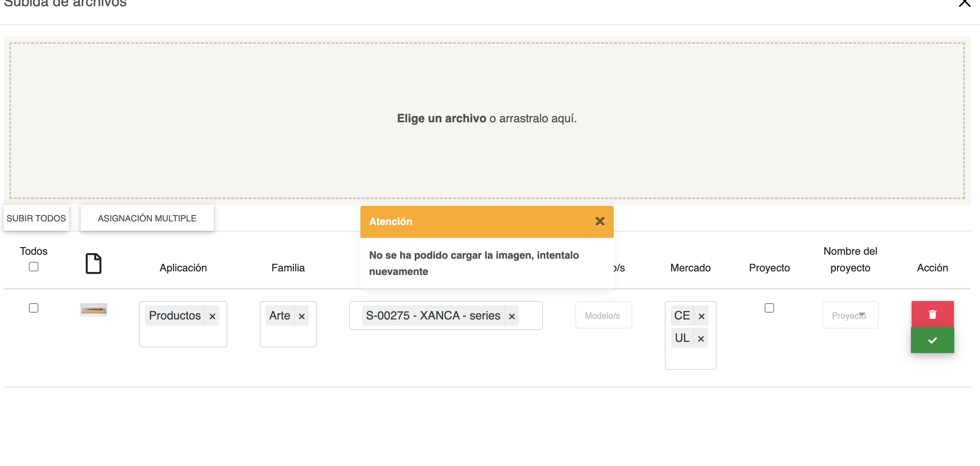Remove the Arte family tag

click(x=302, y=316)
